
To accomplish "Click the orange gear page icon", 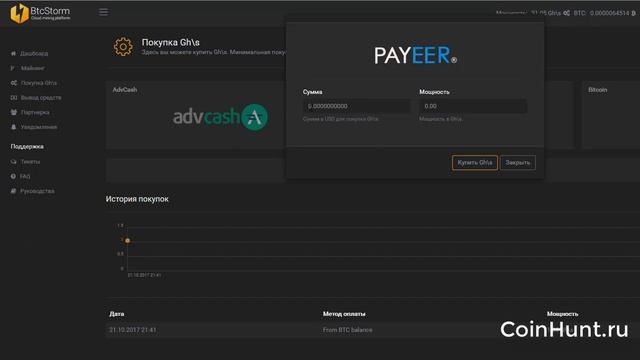I will coord(123,47).
